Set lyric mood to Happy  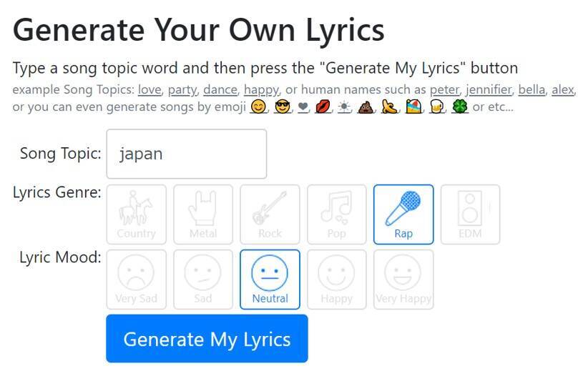(336, 279)
